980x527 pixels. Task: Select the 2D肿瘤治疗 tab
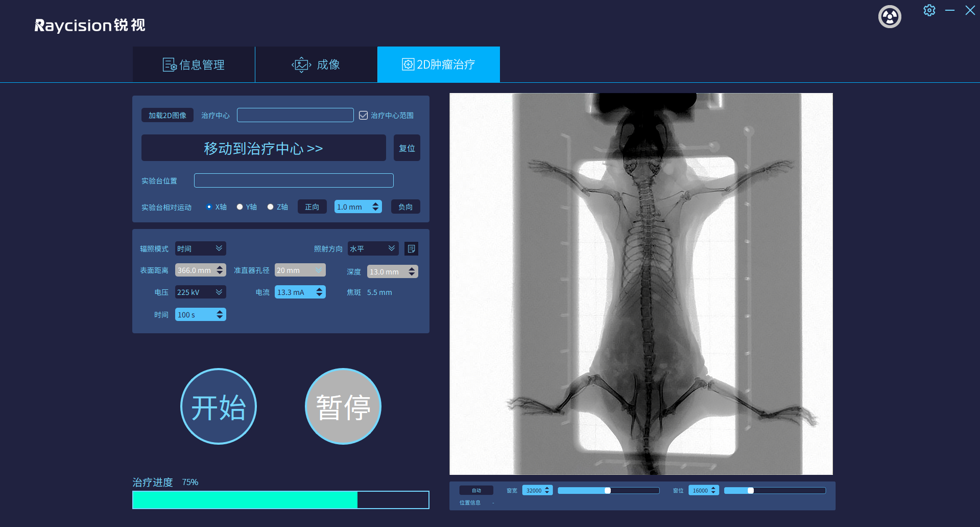[439, 64]
